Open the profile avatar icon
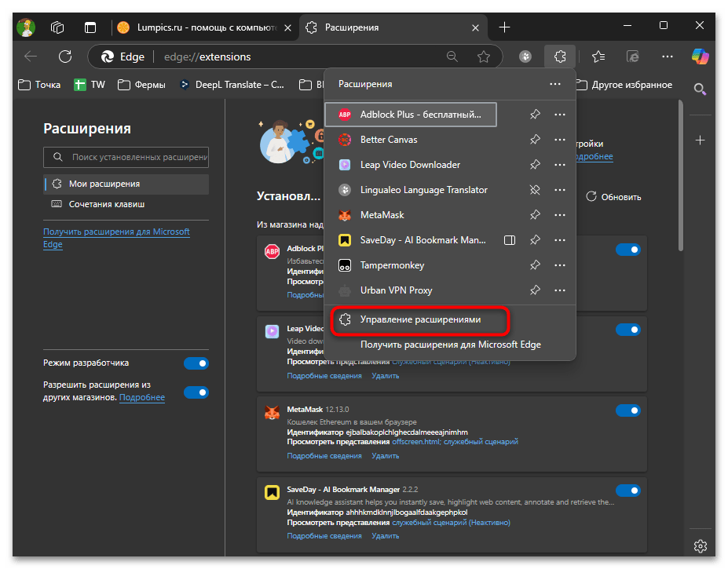The height and width of the screenshot is (569, 728). [x=26, y=27]
